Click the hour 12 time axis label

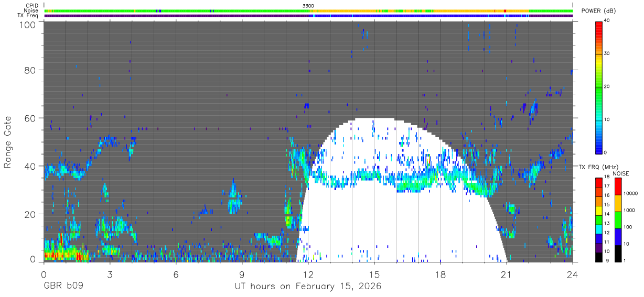click(x=308, y=274)
